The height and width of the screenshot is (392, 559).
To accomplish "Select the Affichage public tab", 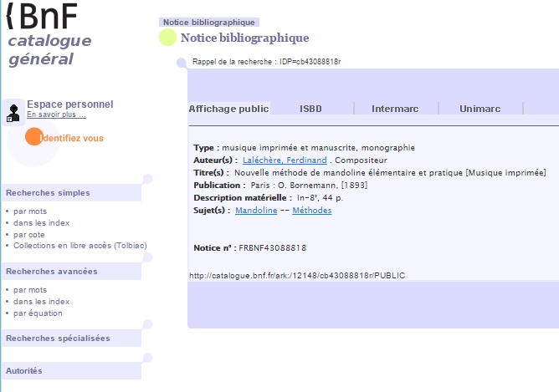I will [x=229, y=109].
